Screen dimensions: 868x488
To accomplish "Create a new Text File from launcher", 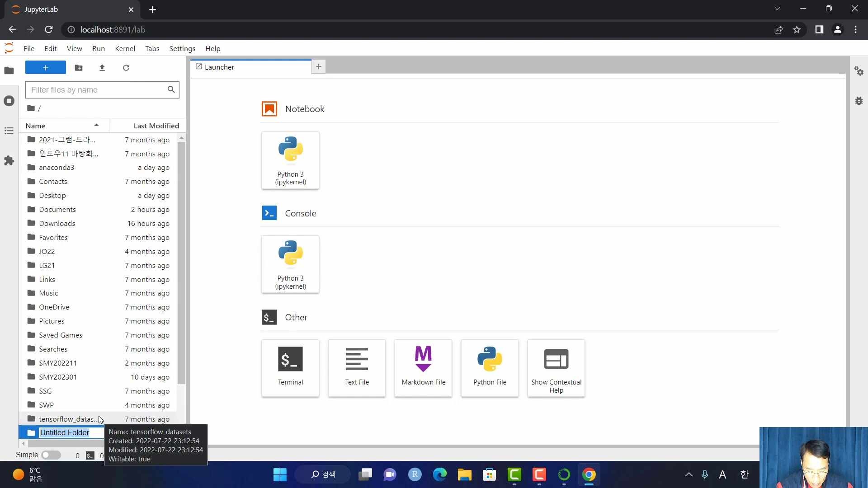I will (x=357, y=368).
